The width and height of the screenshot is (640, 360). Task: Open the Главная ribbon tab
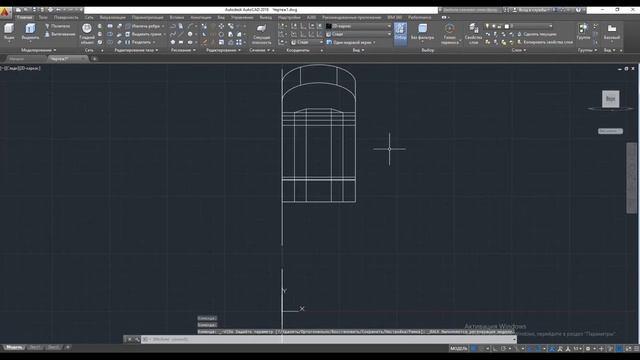(24, 18)
